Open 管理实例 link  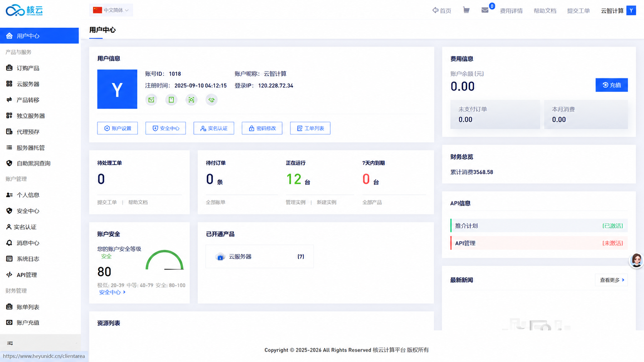[x=295, y=202]
